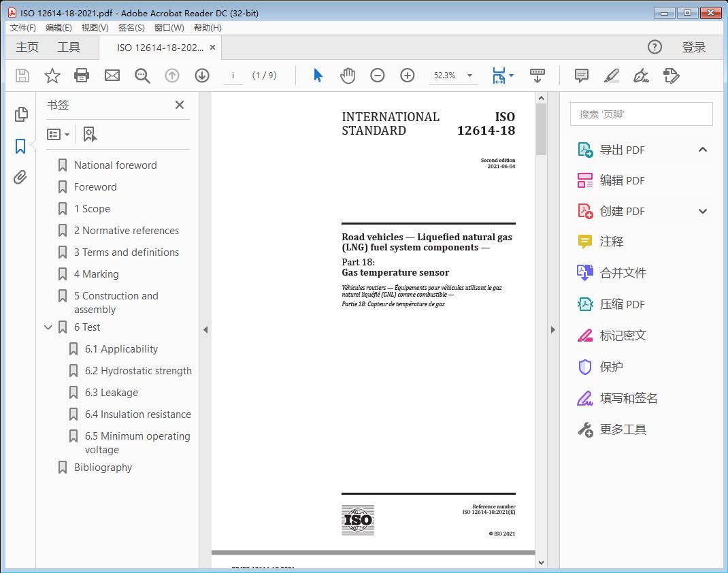The width and height of the screenshot is (728, 573).
Task: Expand the 创建 PDF section chevron
Action: (703, 212)
